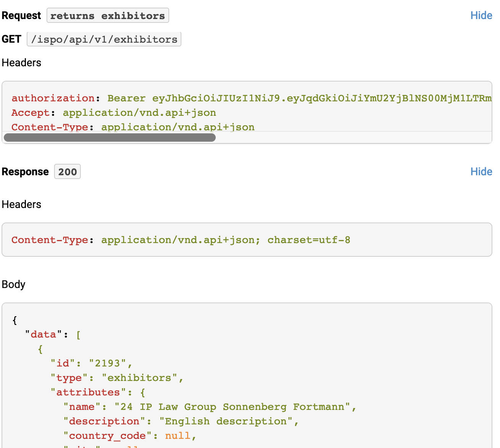Click the Body section label
The image size is (500, 448).
click(x=13, y=284)
